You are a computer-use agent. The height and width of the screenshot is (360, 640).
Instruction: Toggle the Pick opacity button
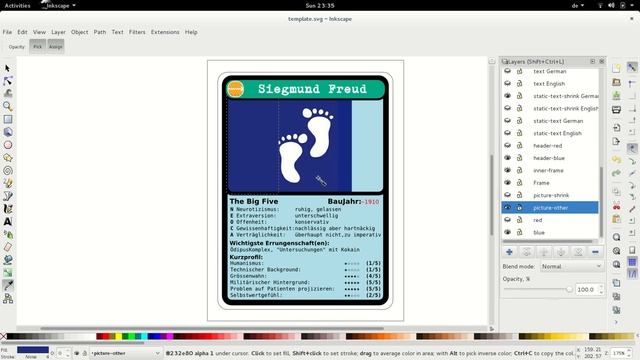[38, 47]
